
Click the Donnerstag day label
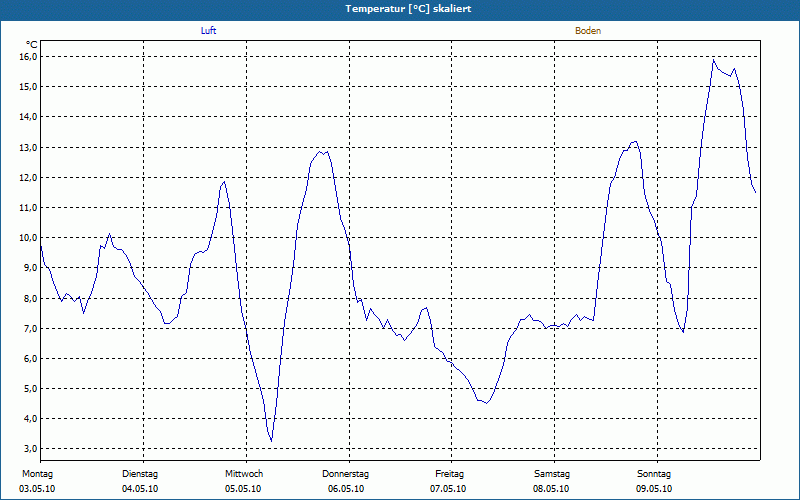[345, 474]
